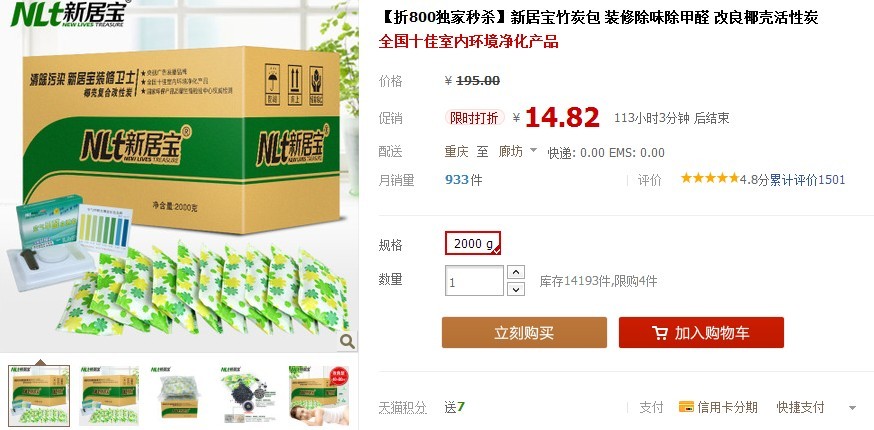This screenshot has height=430, width=874.
Task: Select the fifth thumbnail with sleeping baby
Action: point(319,396)
